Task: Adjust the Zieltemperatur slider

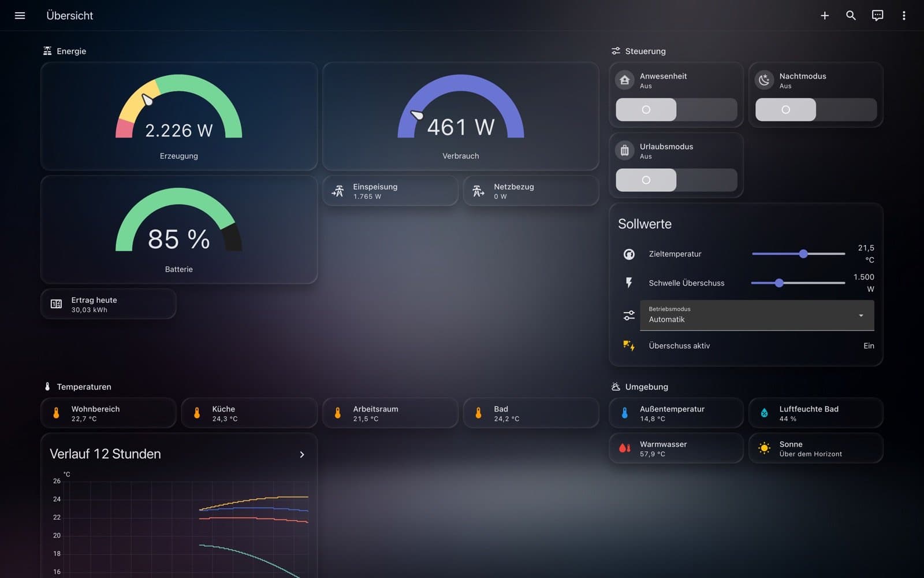Action: 799,254
